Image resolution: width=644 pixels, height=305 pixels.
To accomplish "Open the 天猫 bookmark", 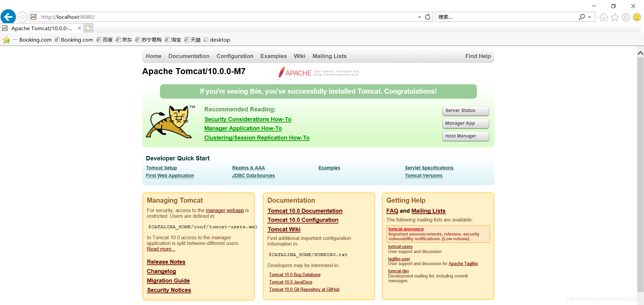I will pos(192,40).
